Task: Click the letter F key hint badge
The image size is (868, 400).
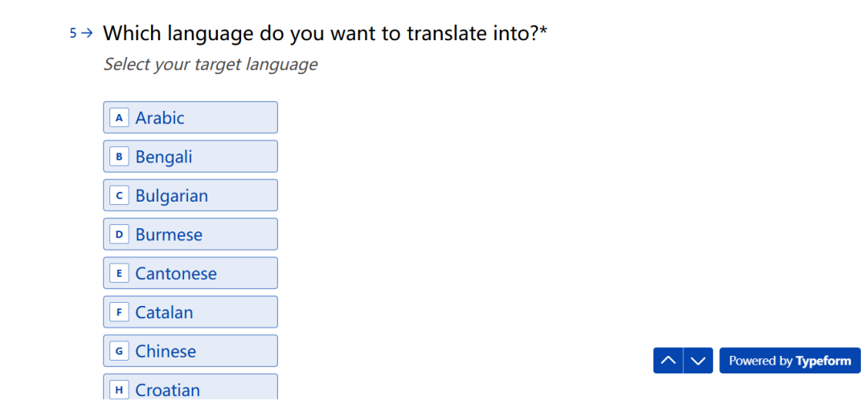Action: click(x=119, y=312)
